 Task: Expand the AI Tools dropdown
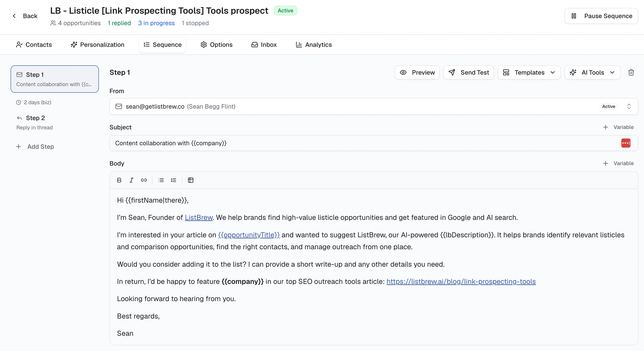tap(592, 72)
